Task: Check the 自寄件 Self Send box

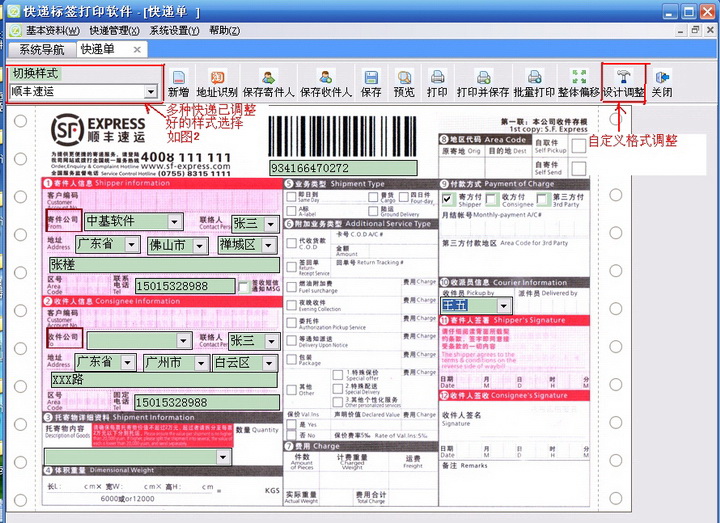Action: coord(579,168)
